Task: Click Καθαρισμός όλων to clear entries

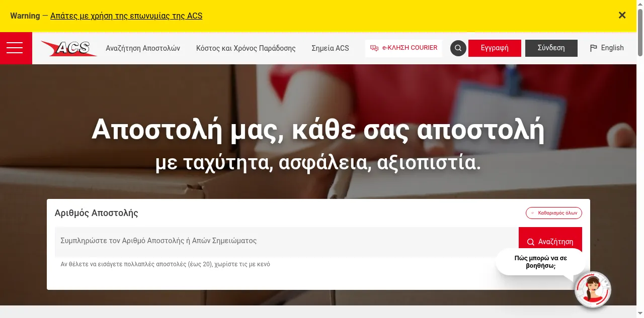Action: tap(554, 213)
